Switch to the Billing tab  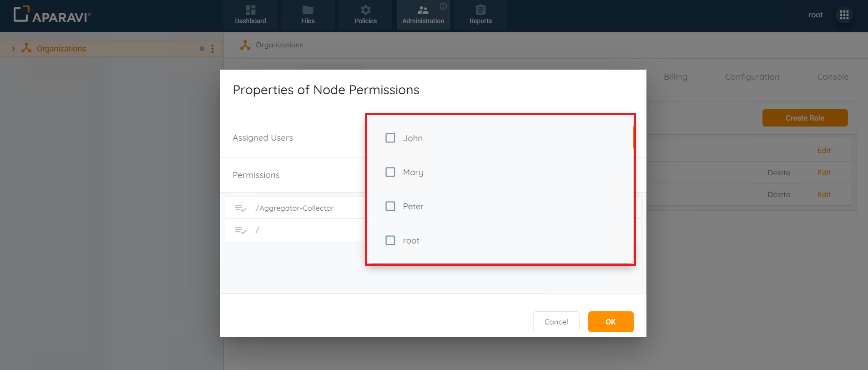tap(675, 77)
